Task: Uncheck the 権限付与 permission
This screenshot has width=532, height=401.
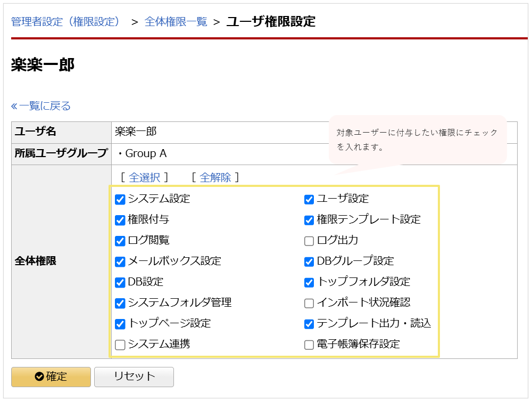Action: (x=120, y=219)
